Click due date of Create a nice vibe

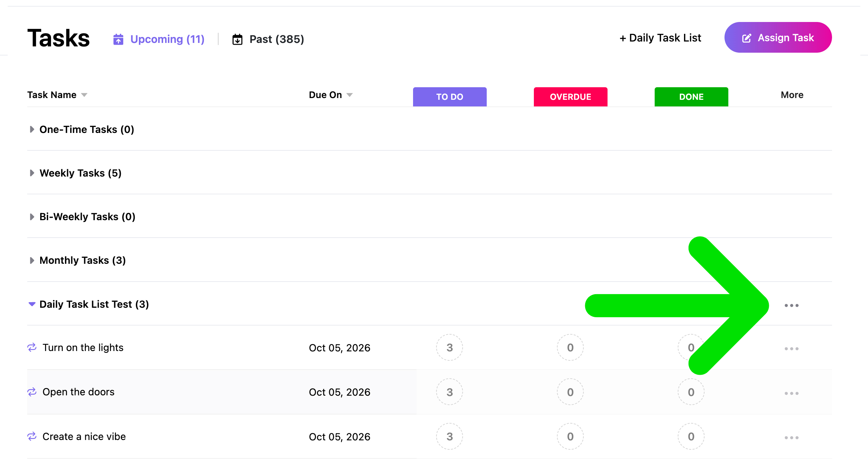(340, 437)
